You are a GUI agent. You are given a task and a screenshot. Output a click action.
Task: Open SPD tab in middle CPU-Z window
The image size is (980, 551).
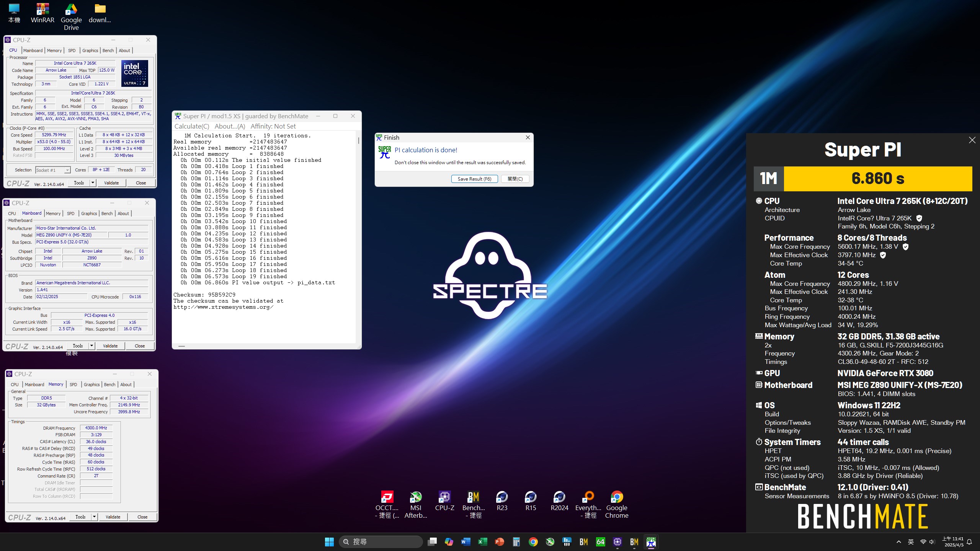pyautogui.click(x=71, y=214)
